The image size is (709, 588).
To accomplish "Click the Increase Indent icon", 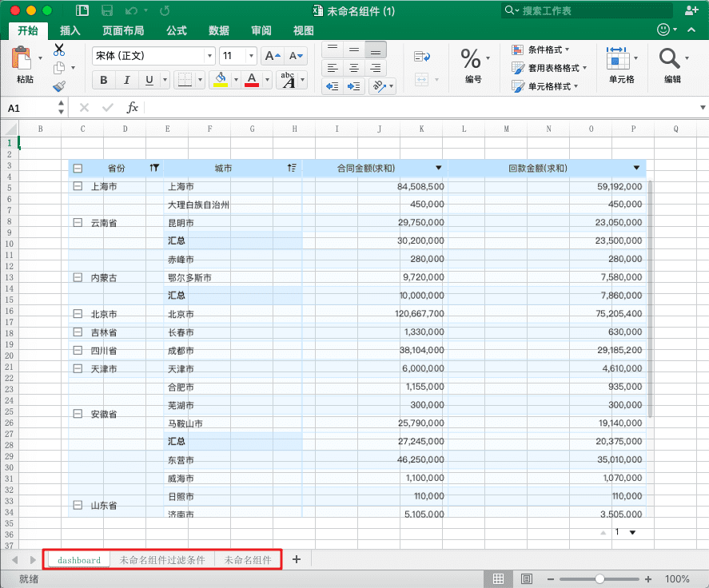I will coord(354,86).
